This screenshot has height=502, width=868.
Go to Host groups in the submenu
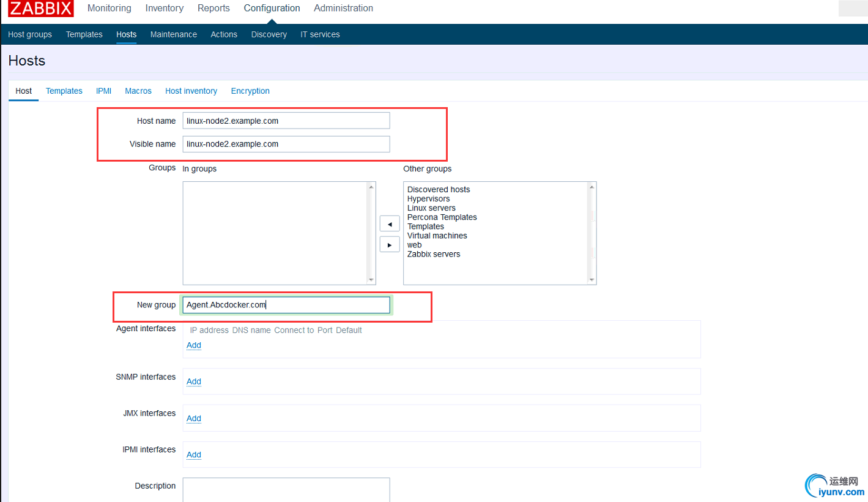(30, 34)
